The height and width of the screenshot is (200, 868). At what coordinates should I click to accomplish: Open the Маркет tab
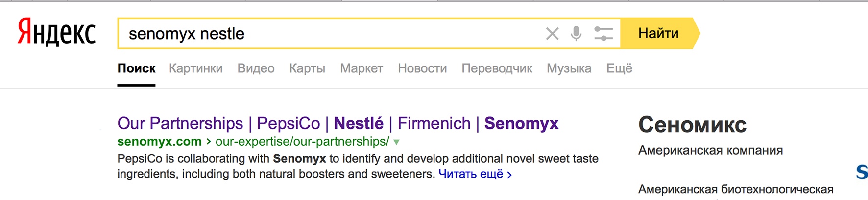coord(362,68)
